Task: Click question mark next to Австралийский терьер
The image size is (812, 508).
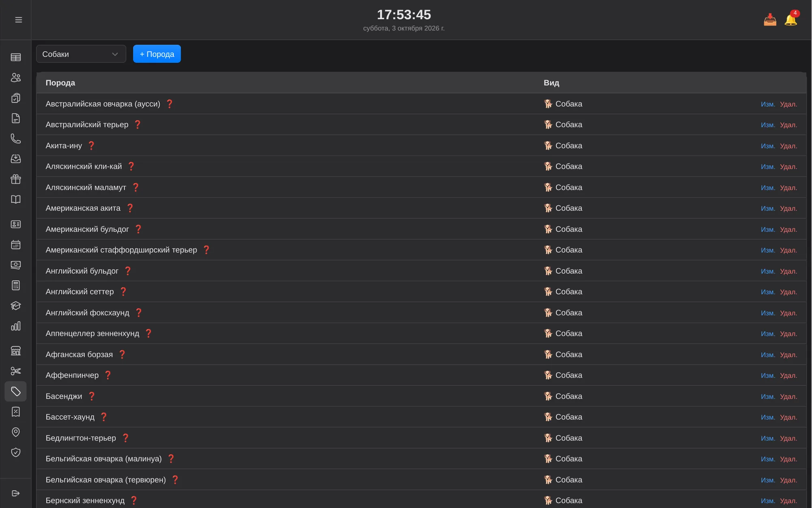Action: pyautogui.click(x=138, y=125)
